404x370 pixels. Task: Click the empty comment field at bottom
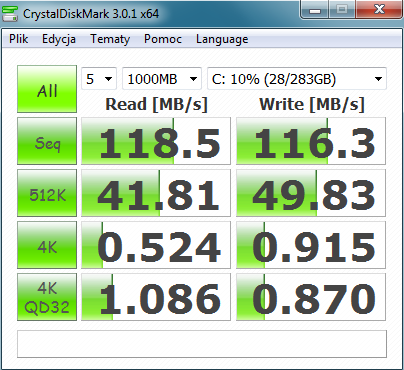(202, 344)
